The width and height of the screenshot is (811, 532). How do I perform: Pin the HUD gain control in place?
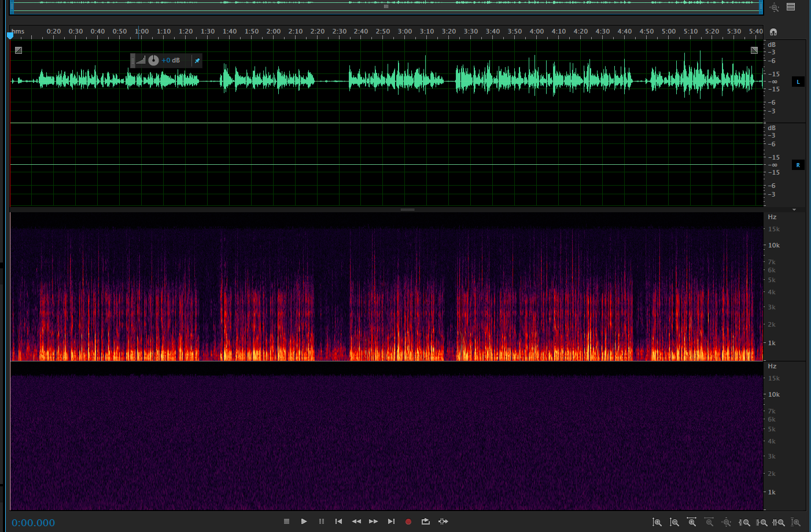[197, 60]
